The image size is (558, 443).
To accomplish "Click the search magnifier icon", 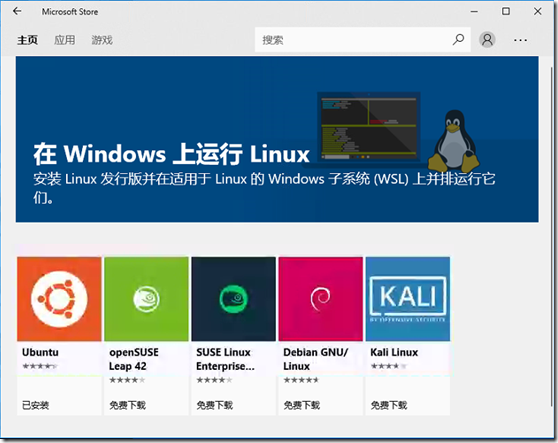I will (458, 39).
